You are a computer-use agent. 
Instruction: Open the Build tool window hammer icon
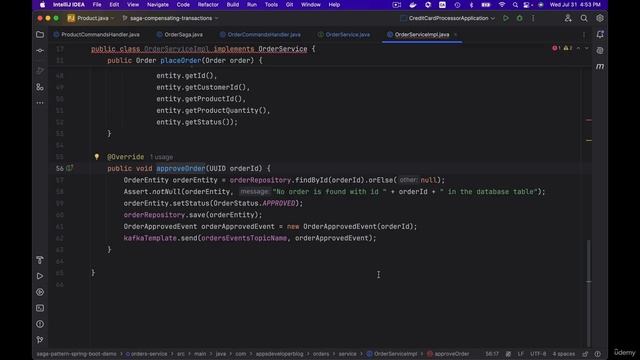pyautogui.click(x=40, y=260)
